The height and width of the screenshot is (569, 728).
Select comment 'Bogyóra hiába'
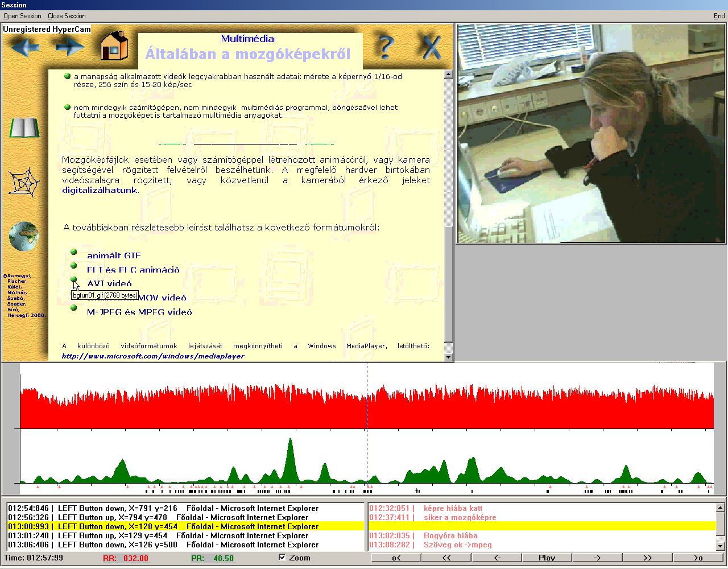(x=542, y=535)
